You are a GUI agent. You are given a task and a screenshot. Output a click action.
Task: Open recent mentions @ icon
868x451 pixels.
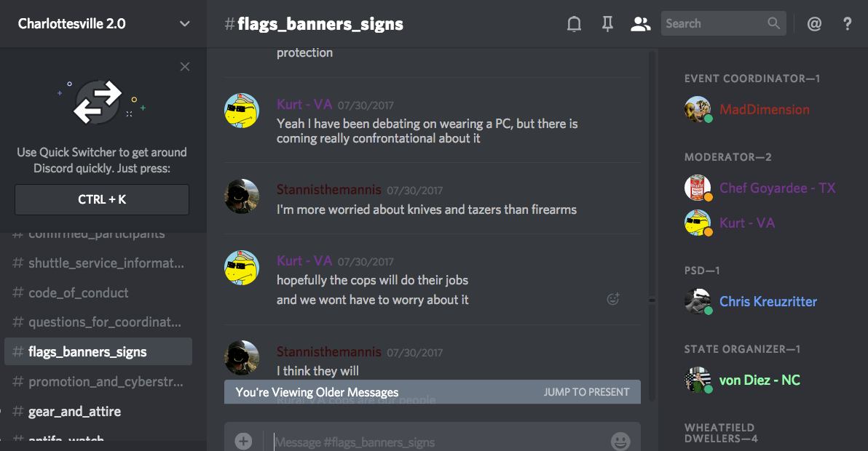(x=814, y=24)
